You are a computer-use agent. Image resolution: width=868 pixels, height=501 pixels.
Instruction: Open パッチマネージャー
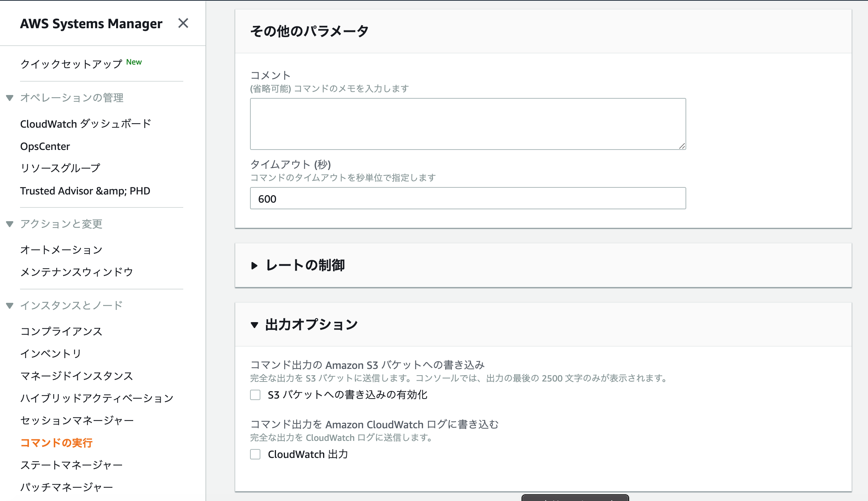click(x=67, y=487)
